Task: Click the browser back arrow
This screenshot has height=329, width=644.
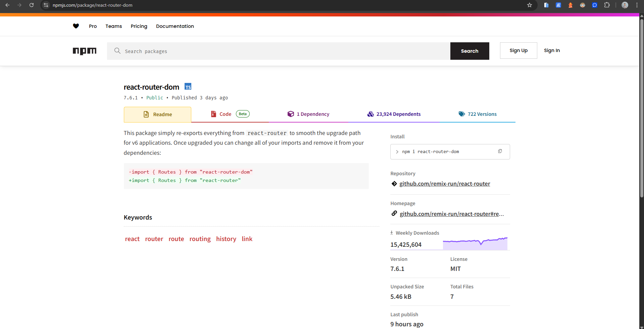Action: (x=7, y=5)
